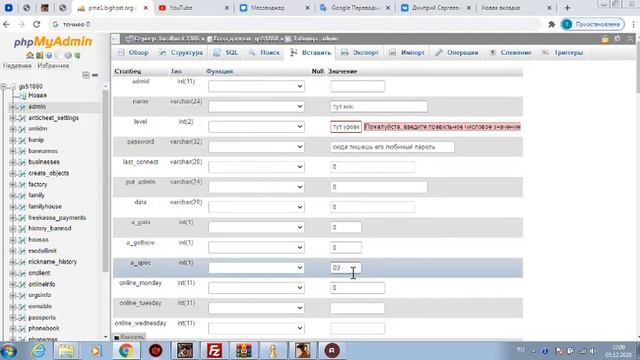
Task: Go back in browser history
Action: point(7,24)
